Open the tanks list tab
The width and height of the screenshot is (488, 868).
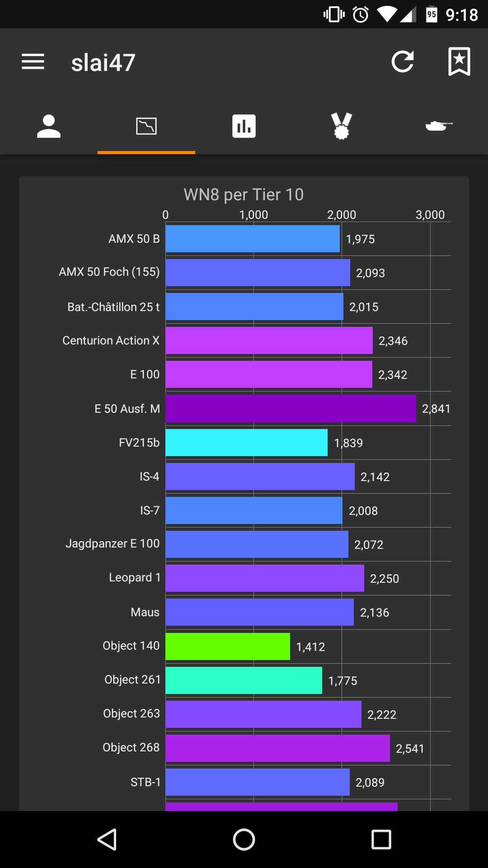point(439,126)
